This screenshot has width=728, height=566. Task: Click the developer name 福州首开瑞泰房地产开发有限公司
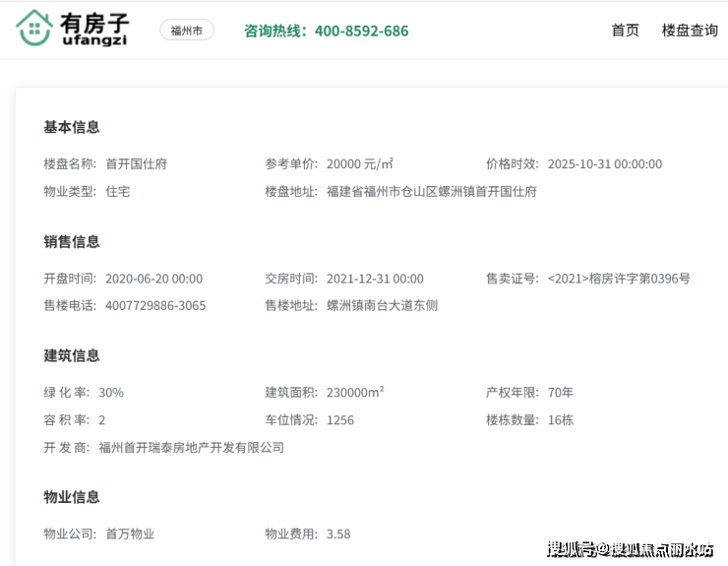191,447
